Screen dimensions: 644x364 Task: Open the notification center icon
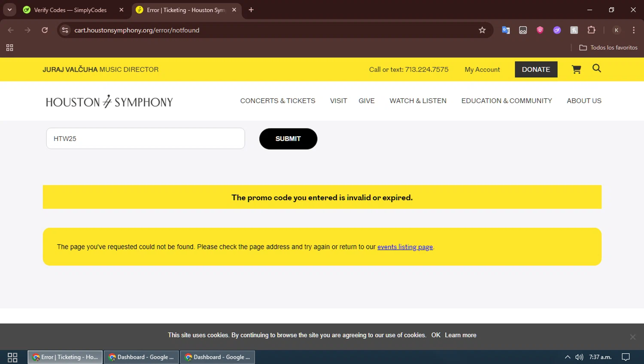click(x=626, y=357)
